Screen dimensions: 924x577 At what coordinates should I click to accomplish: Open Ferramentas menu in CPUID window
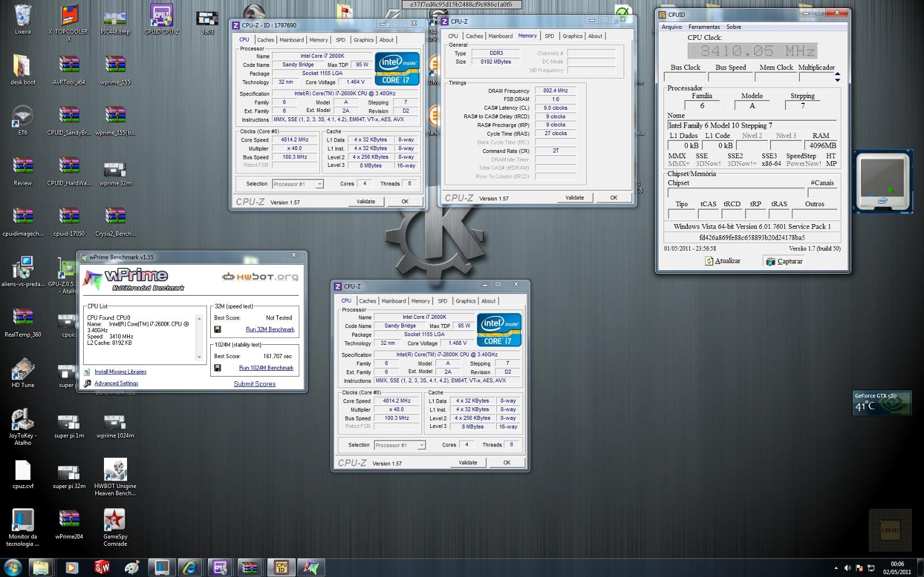(x=704, y=27)
